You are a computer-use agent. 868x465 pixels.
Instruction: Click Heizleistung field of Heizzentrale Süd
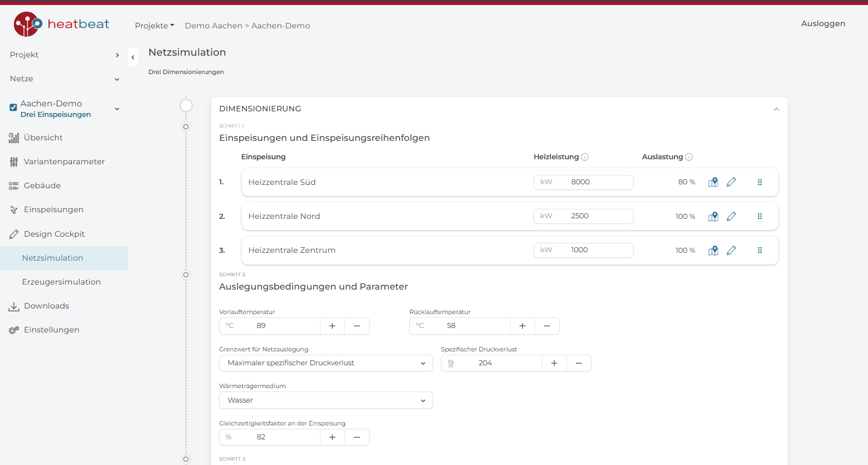pos(597,182)
